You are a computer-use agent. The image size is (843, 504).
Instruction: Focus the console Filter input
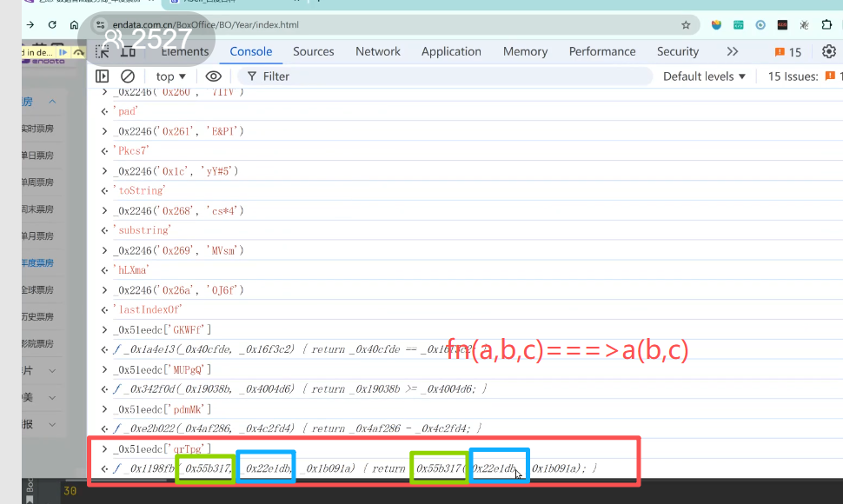tap(446, 76)
